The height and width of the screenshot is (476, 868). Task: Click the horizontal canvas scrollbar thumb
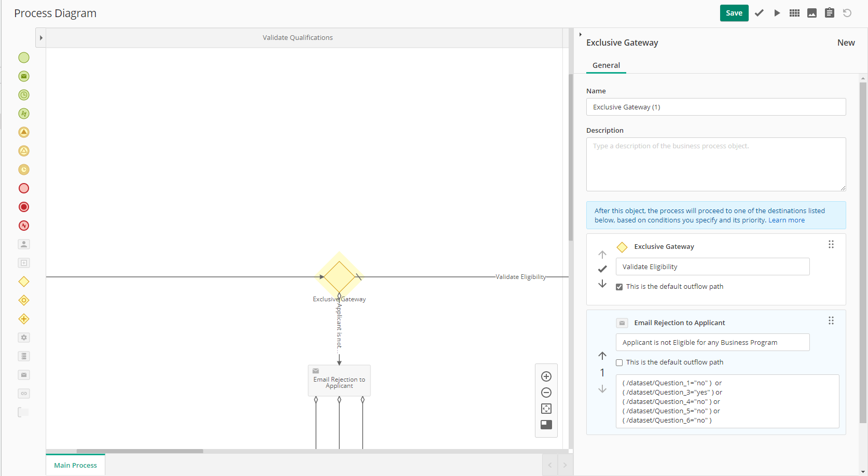click(x=140, y=451)
